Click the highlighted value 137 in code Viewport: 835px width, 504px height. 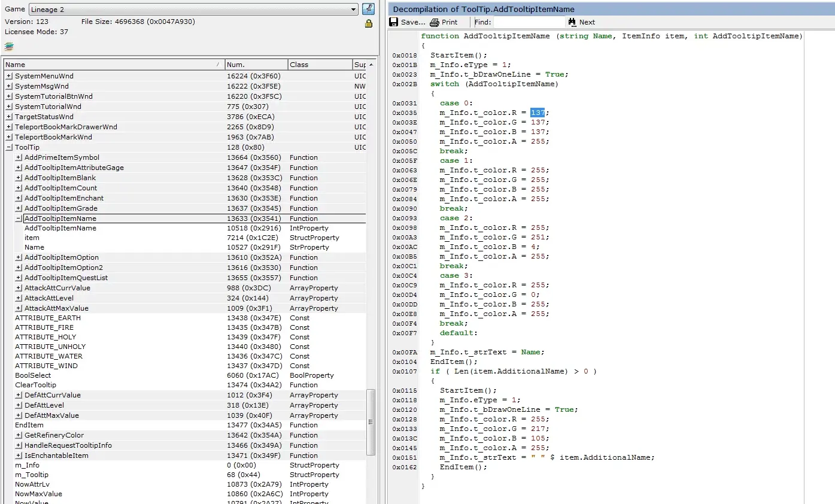tap(538, 113)
